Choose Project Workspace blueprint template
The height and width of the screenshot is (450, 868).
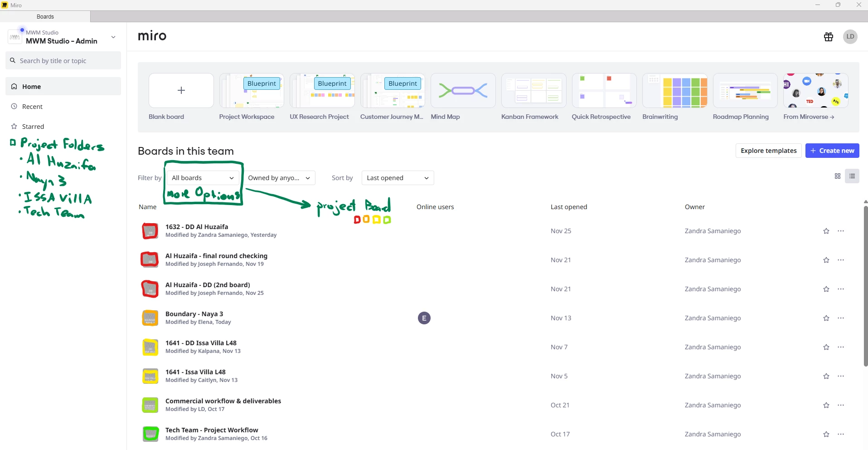point(252,90)
